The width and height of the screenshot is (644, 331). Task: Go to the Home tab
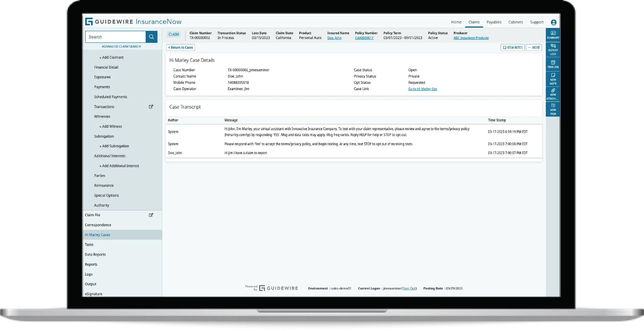[456, 22]
